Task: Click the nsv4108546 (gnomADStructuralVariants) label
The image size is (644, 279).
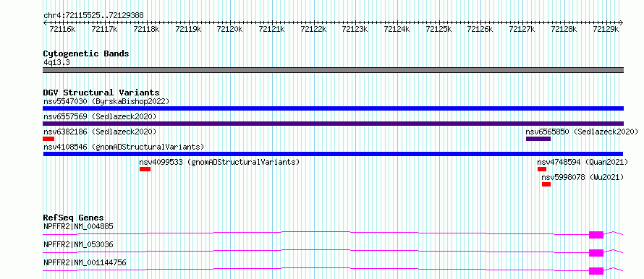Action: [x=124, y=147]
